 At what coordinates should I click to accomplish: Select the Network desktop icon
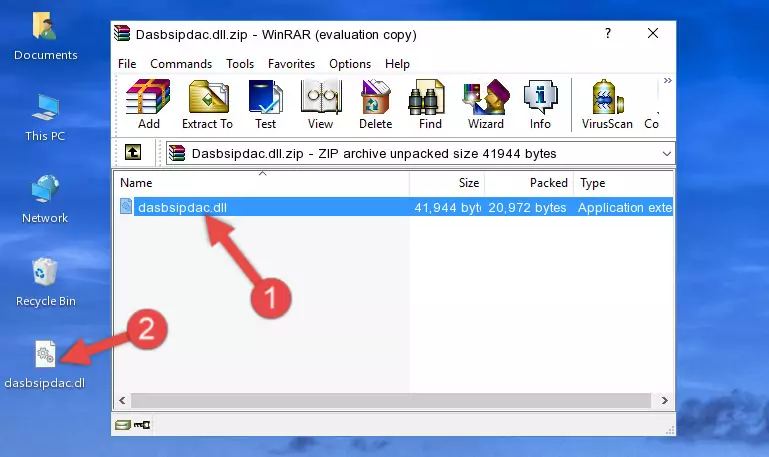click(45, 199)
